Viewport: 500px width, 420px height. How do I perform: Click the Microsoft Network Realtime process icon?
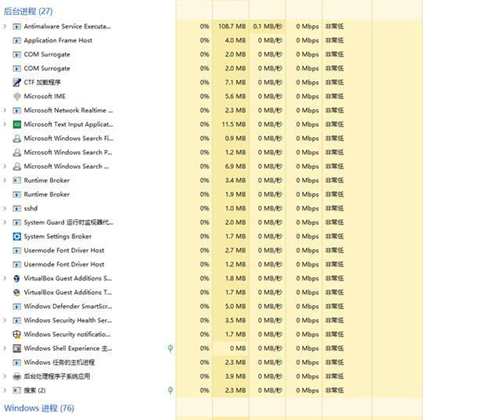pos(17,110)
